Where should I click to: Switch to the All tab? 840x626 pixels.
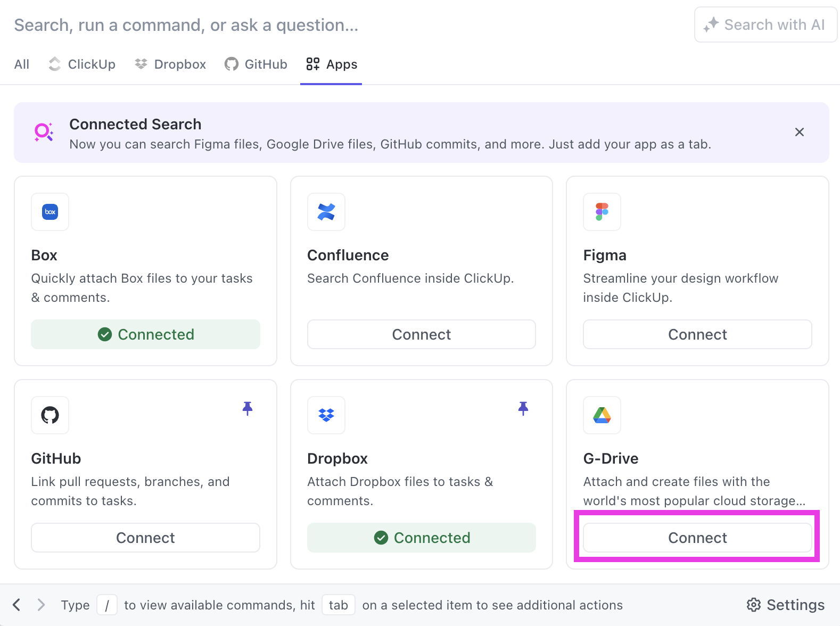click(x=22, y=64)
